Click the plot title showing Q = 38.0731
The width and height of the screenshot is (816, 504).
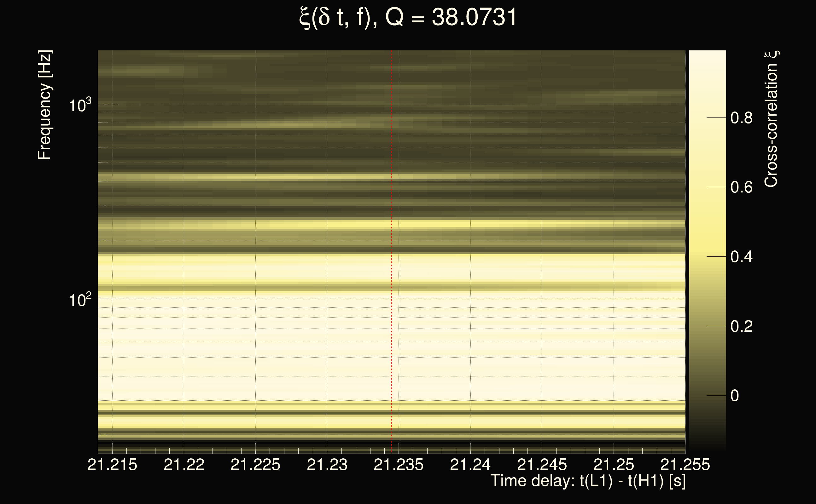[408, 17]
